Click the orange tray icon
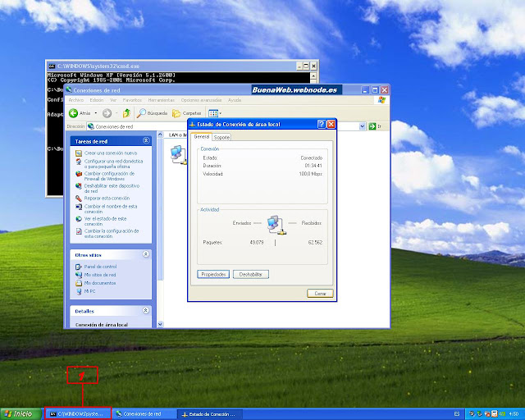525x420 pixels. point(494,414)
